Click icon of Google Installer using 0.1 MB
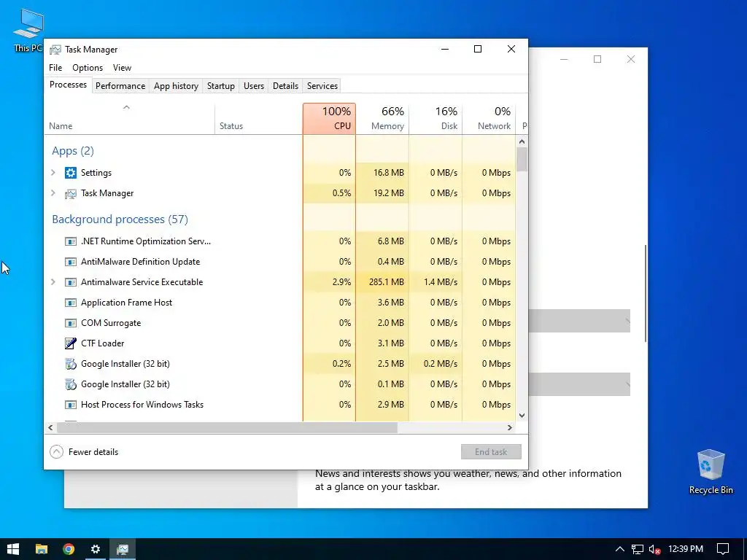 pos(71,384)
